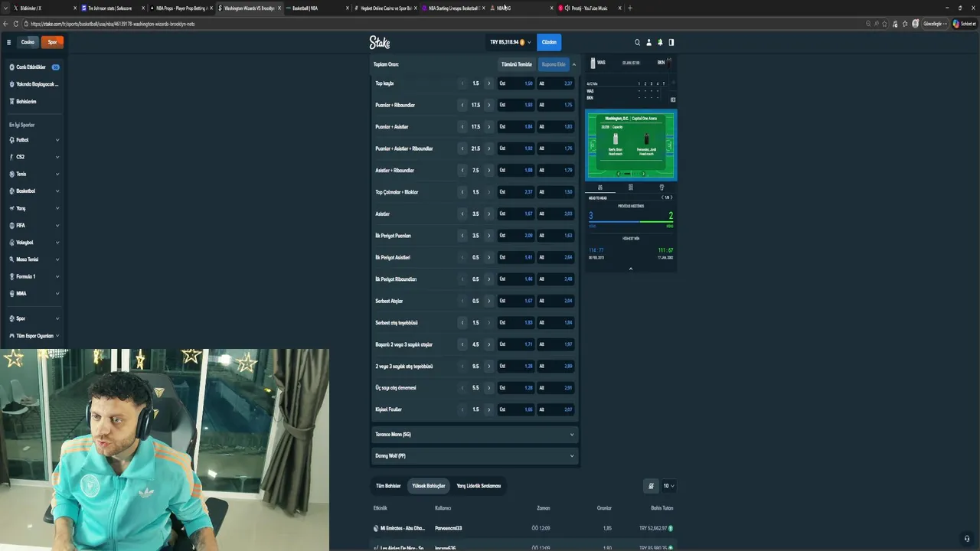The width and height of the screenshot is (980, 551).
Task: Select Alt 1,79 for Asistler + Ribaundlar
Action: coord(556,170)
